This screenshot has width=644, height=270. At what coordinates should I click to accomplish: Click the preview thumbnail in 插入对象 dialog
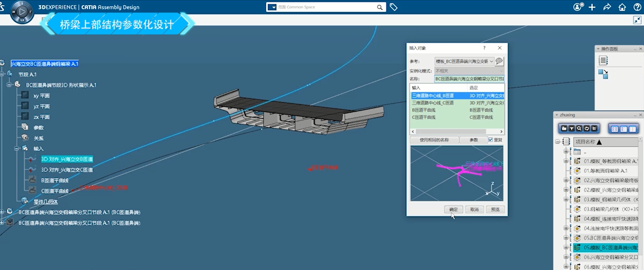(457, 173)
